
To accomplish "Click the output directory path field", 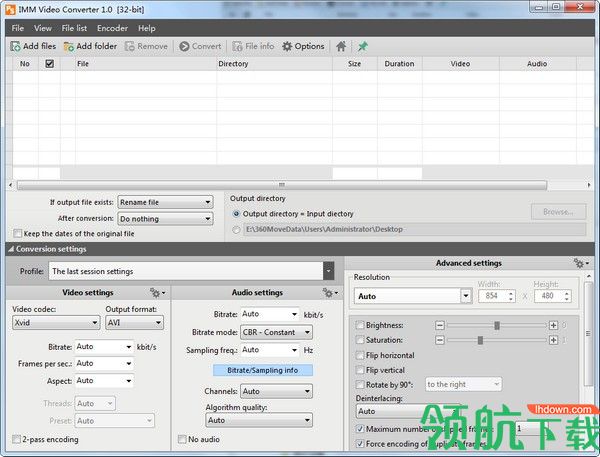I will tap(414, 230).
